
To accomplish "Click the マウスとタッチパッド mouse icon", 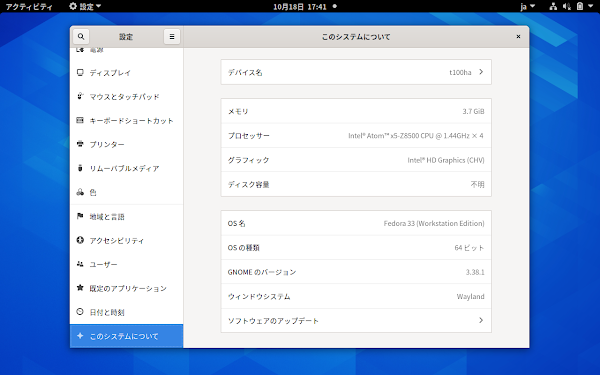I will 80,96.
